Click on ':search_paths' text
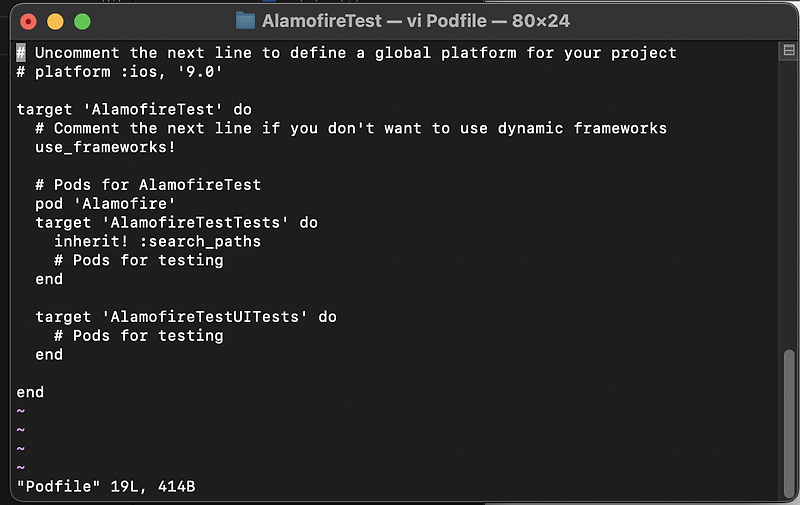Screen dimensions: 800x505 (x=200, y=241)
